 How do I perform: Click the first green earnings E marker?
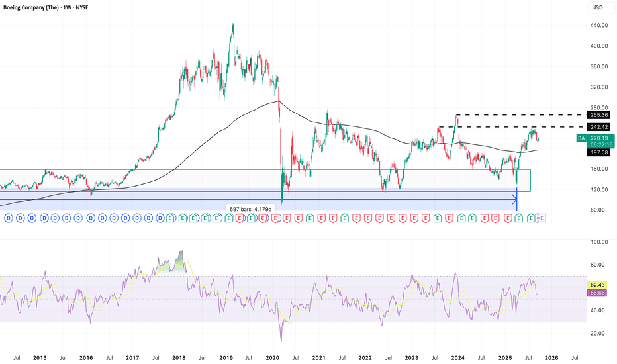(170, 218)
